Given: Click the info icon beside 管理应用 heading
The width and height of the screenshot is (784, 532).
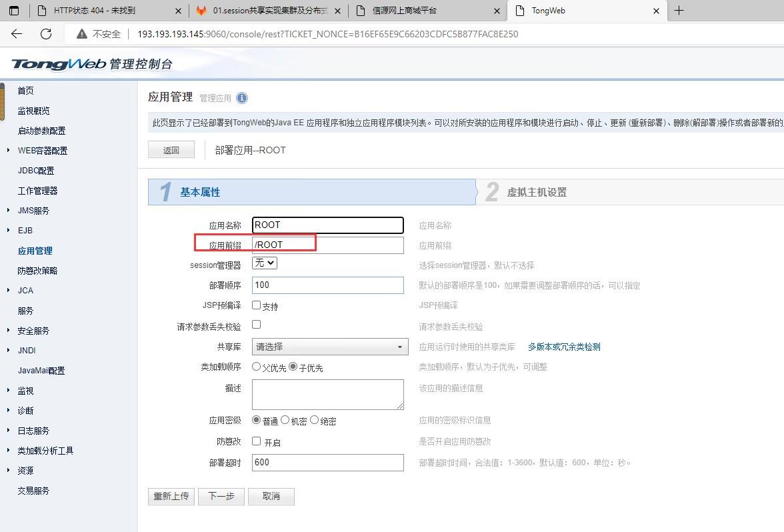Looking at the screenshot, I should click(241, 98).
